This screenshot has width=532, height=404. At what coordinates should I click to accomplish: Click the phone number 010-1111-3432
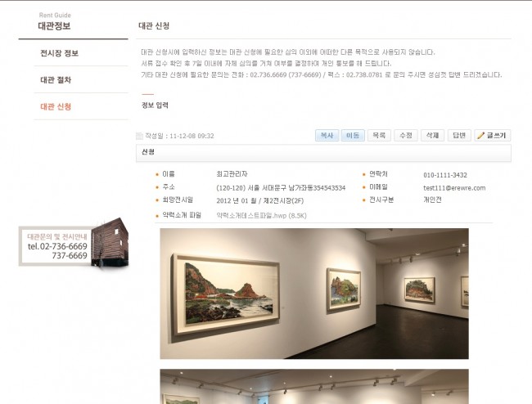coord(445,175)
